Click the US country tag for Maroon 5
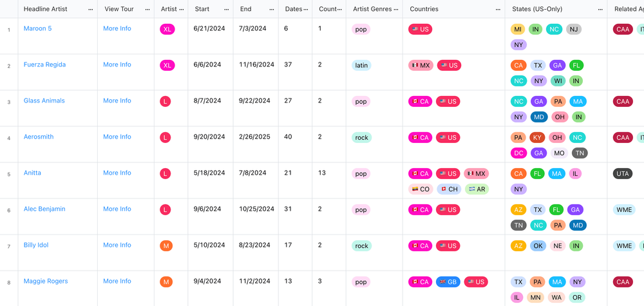The image size is (644, 306). coord(420,29)
